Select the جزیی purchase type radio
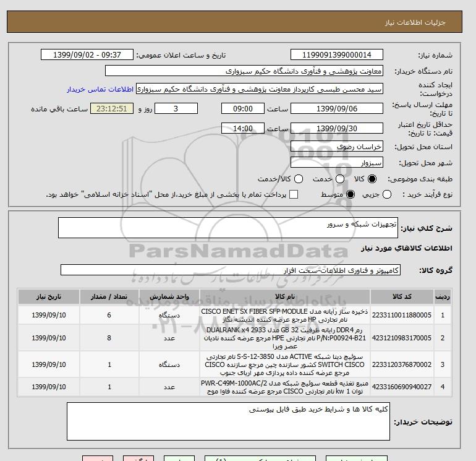 (387, 194)
